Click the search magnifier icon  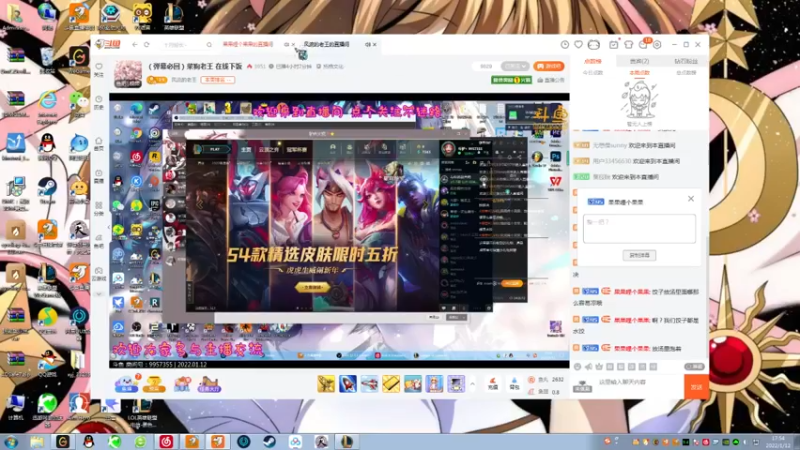[x=209, y=45]
